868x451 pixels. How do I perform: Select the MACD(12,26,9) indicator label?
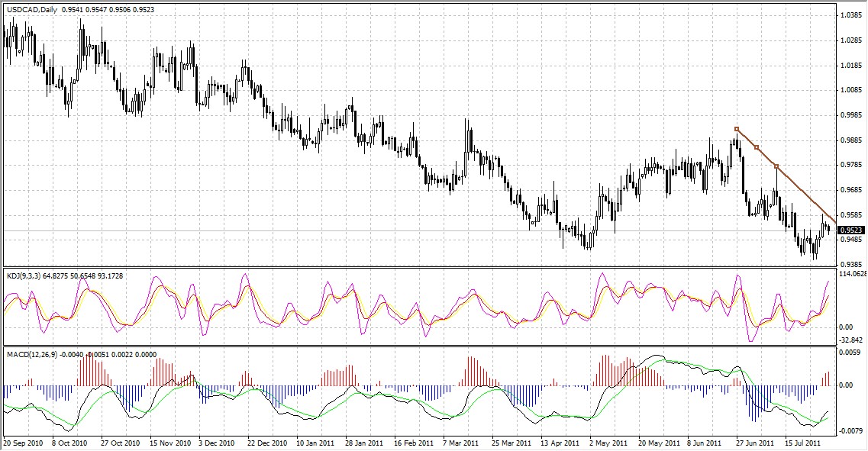point(32,355)
